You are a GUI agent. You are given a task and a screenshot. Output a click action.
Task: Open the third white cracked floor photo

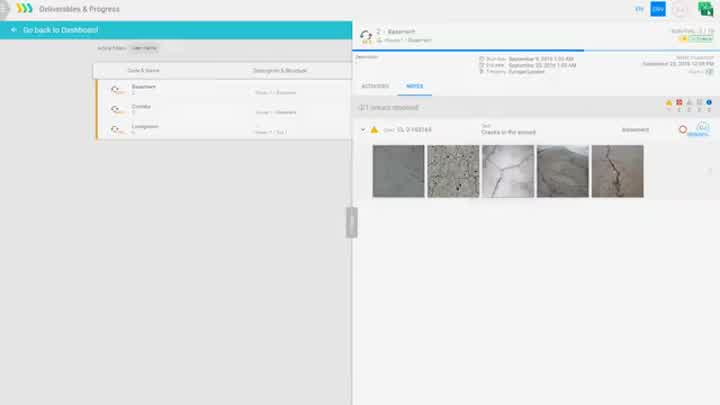(x=508, y=171)
